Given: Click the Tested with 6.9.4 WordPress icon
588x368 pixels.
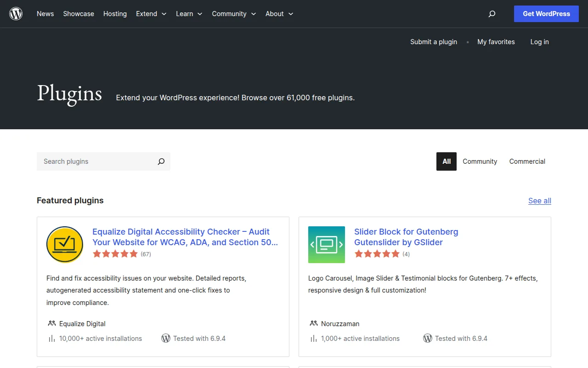Looking at the screenshot, I should pyautogui.click(x=166, y=338).
